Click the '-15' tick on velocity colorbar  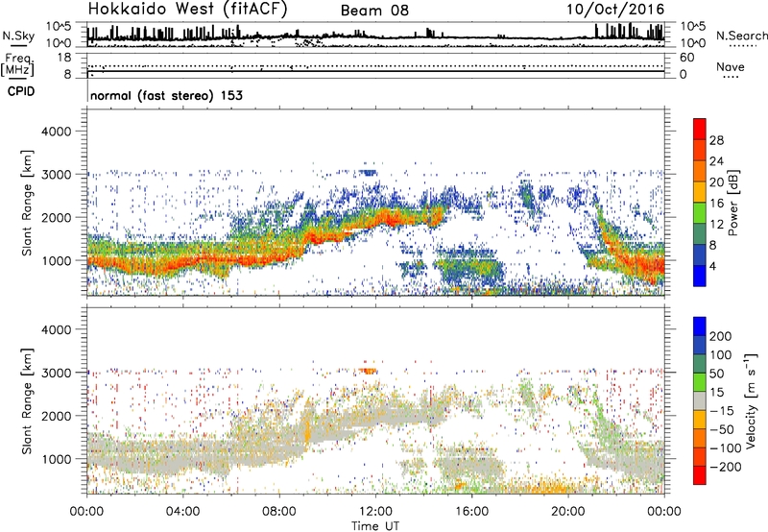722,410
